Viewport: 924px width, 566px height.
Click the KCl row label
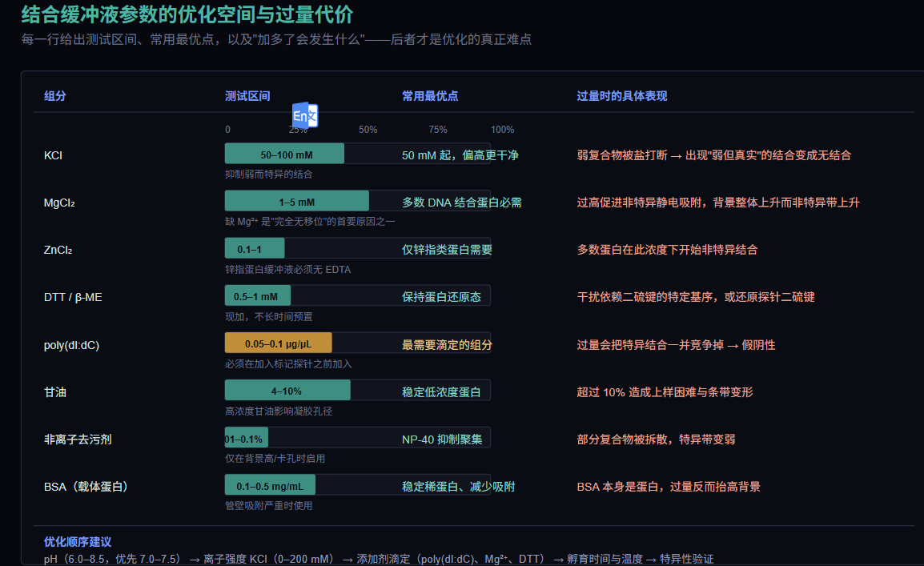point(53,155)
